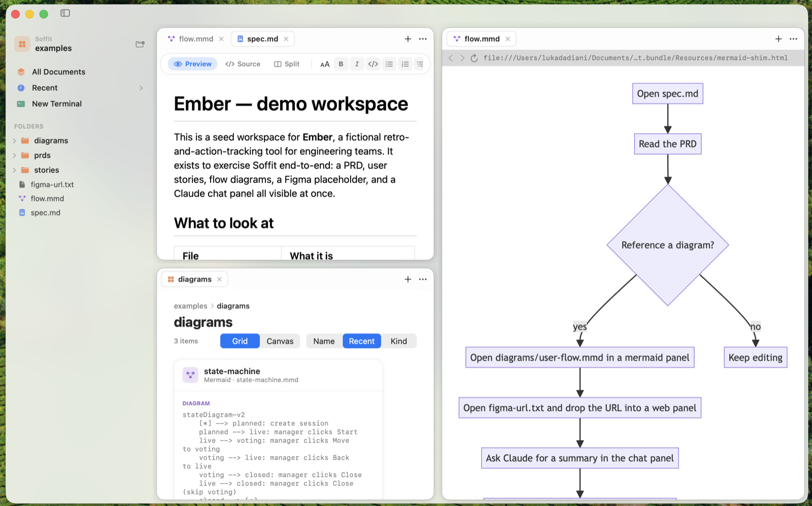Switch to Canvas view

[x=280, y=341]
